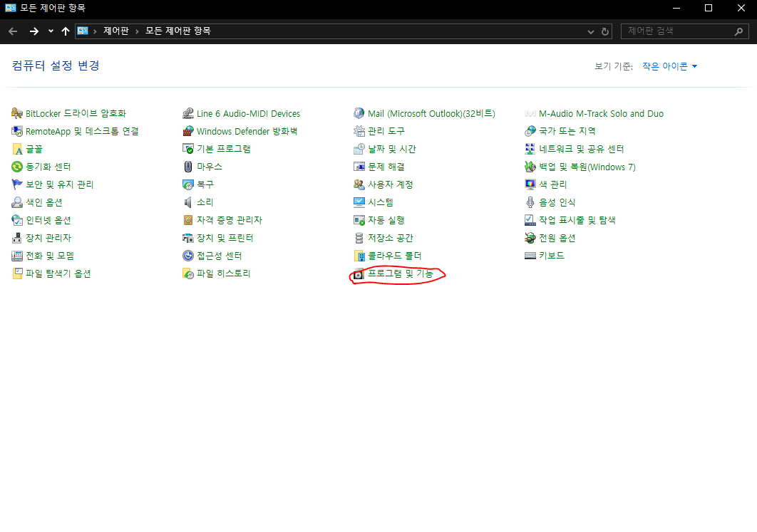Image resolution: width=757 pixels, height=532 pixels.
Task: Click the 소리 speaker icon
Action: point(188,202)
